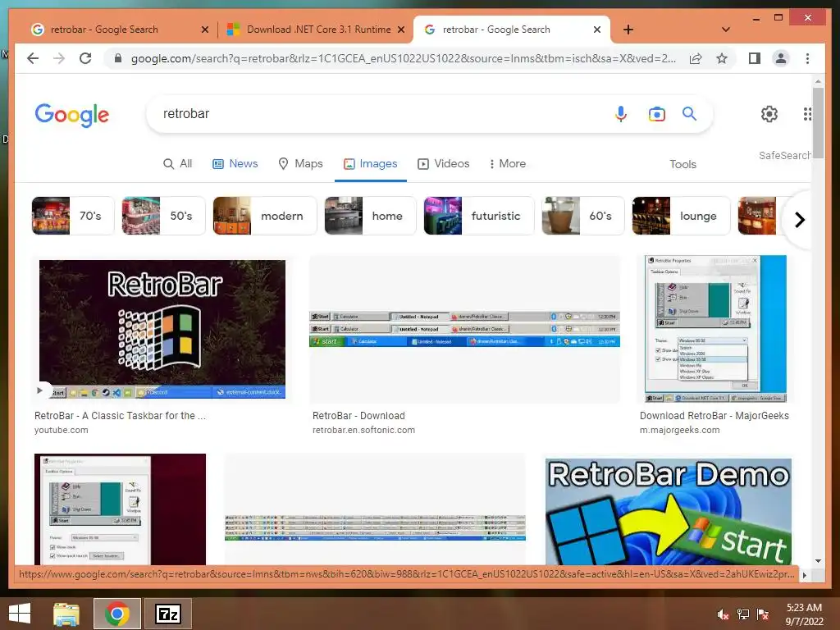The height and width of the screenshot is (630, 840).
Task: Share this page using the share icon
Action: (696, 58)
